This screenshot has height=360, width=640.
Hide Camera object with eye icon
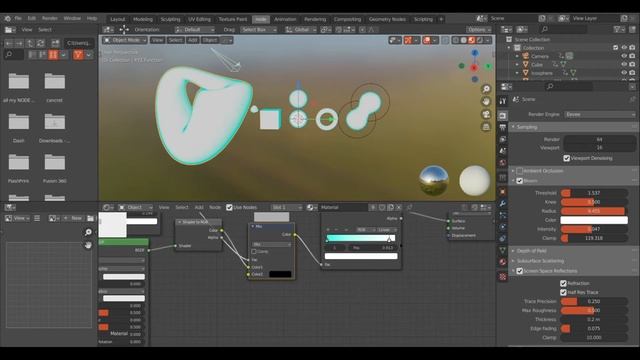pyautogui.click(x=624, y=56)
